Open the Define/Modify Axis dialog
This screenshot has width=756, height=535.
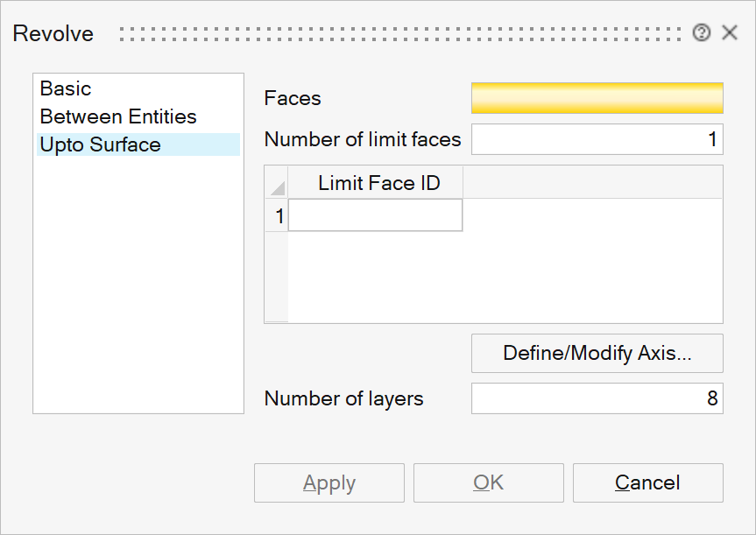597,354
